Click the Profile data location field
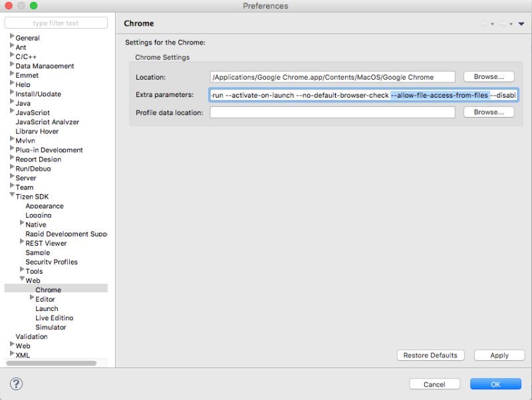This screenshot has height=400, width=532. click(x=332, y=112)
